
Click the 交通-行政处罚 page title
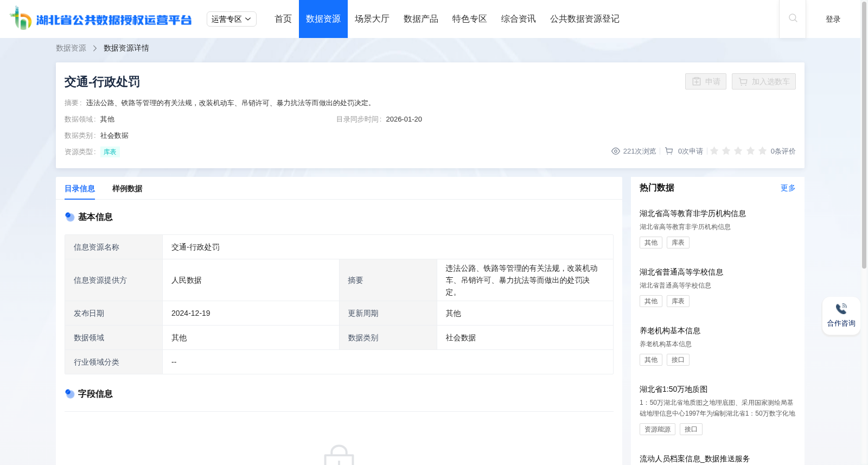coord(103,82)
